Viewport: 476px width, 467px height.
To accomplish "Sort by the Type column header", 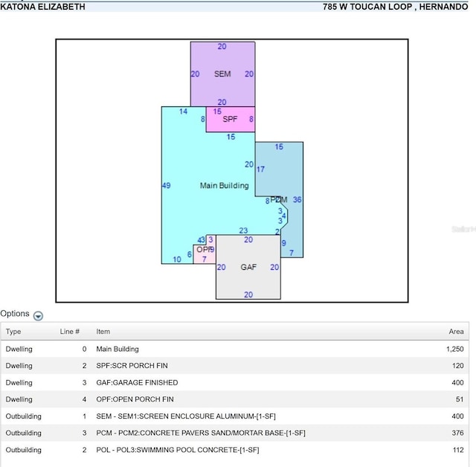I will point(13,332).
